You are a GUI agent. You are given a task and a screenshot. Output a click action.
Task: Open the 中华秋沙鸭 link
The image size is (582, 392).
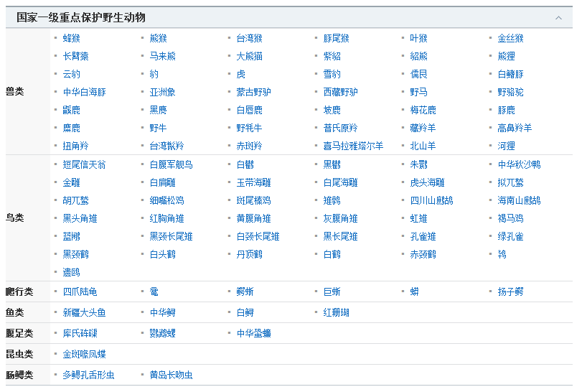[520, 164]
